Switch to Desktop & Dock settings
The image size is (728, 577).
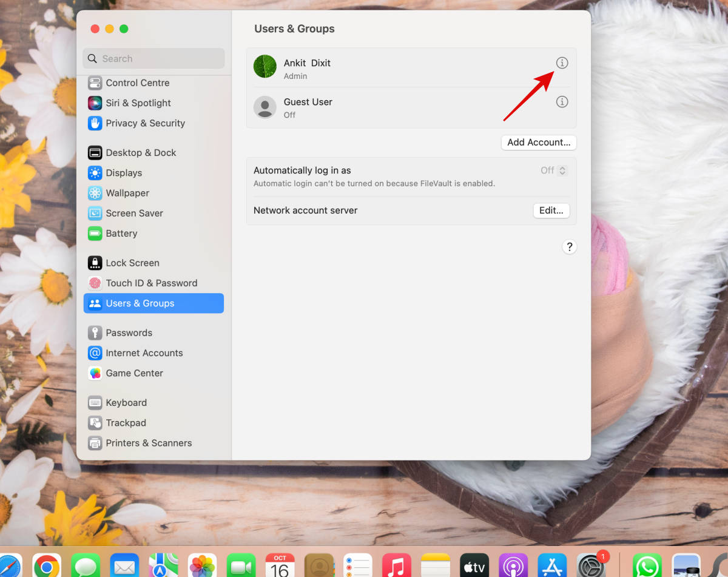141,153
